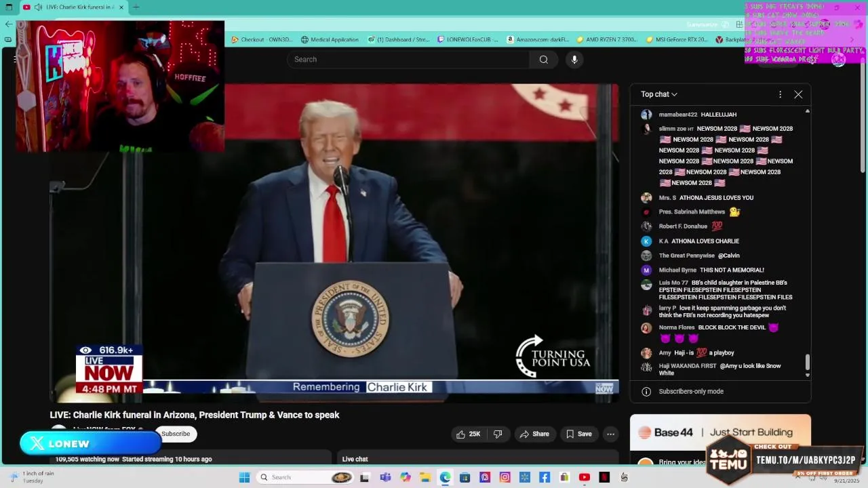This screenshot has width=868, height=488.
Task: Dislike the video with the thumbs-down icon
Action: [x=498, y=434]
